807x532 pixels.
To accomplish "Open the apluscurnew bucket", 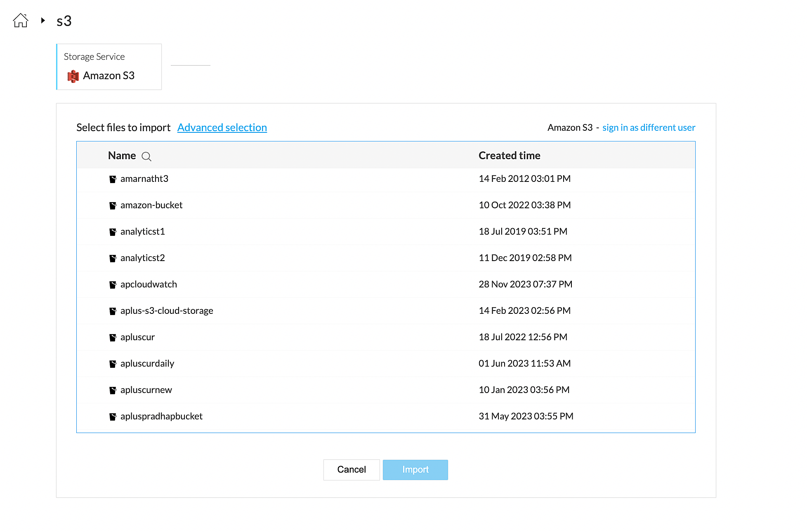I will 146,390.
